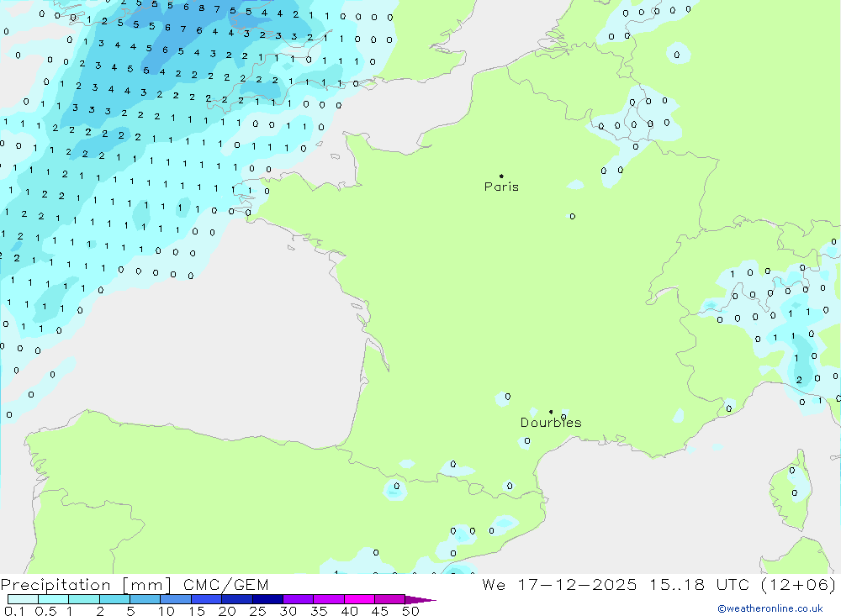841x616 pixels.
Task: Pick the 40–45 mm magenta legend swatch
Action: (x=359, y=599)
